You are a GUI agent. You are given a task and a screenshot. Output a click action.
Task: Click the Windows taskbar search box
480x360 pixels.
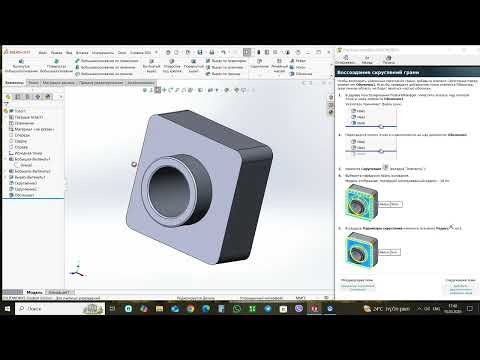click(x=60, y=309)
